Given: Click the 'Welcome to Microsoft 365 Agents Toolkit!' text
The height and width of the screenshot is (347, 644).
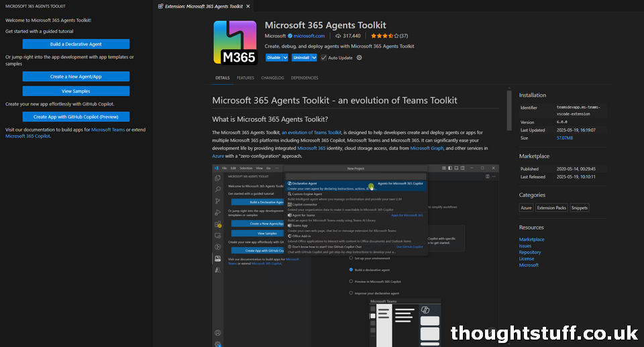Looking at the screenshot, I should (x=48, y=20).
